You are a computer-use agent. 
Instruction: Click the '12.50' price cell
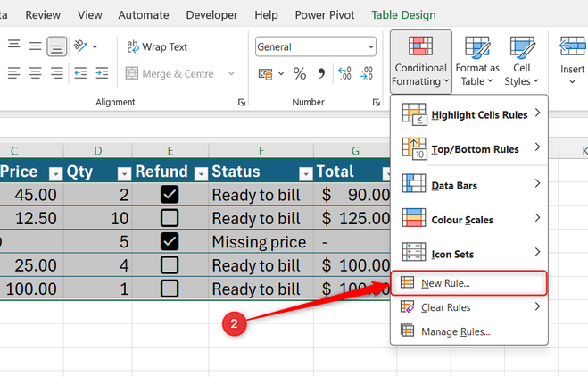[31, 218]
